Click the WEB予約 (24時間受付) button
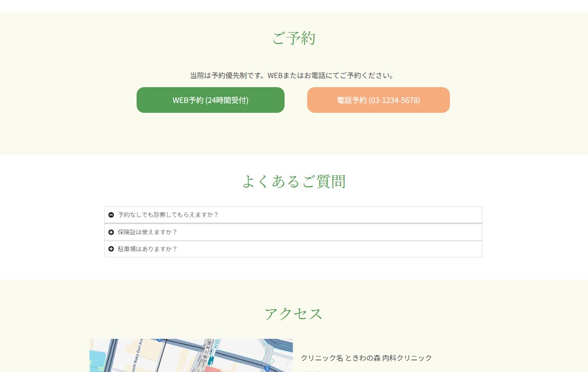The image size is (588, 372). pyautogui.click(x=211, y=100)
